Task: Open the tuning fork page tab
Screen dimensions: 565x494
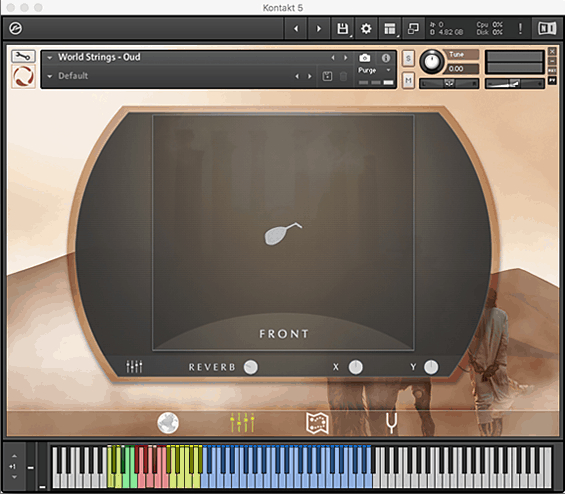Action: [x=392, y=423]
